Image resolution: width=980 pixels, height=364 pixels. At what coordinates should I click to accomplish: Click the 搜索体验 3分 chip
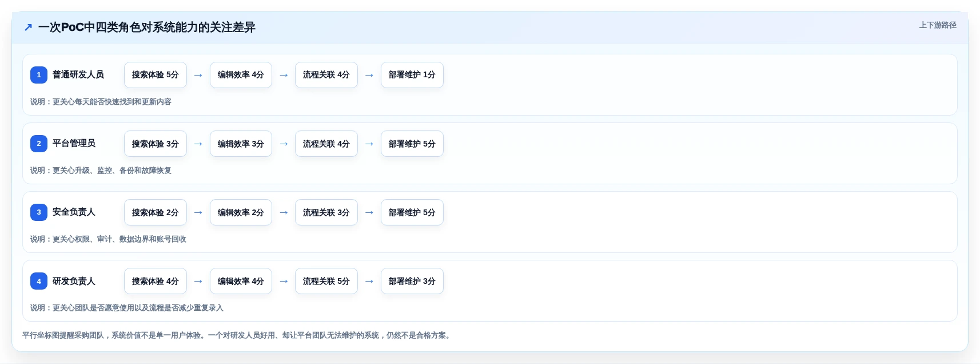point(156,144)
